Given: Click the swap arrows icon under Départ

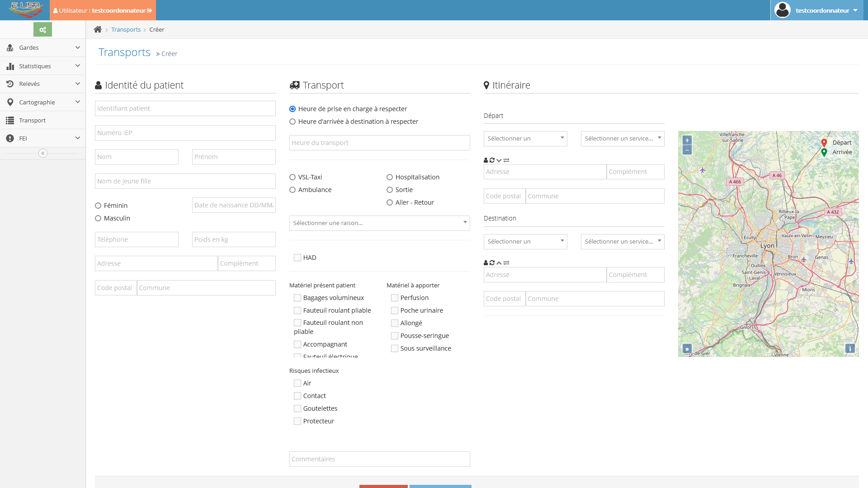Looking at the screenshot, I should click(506, 160).
